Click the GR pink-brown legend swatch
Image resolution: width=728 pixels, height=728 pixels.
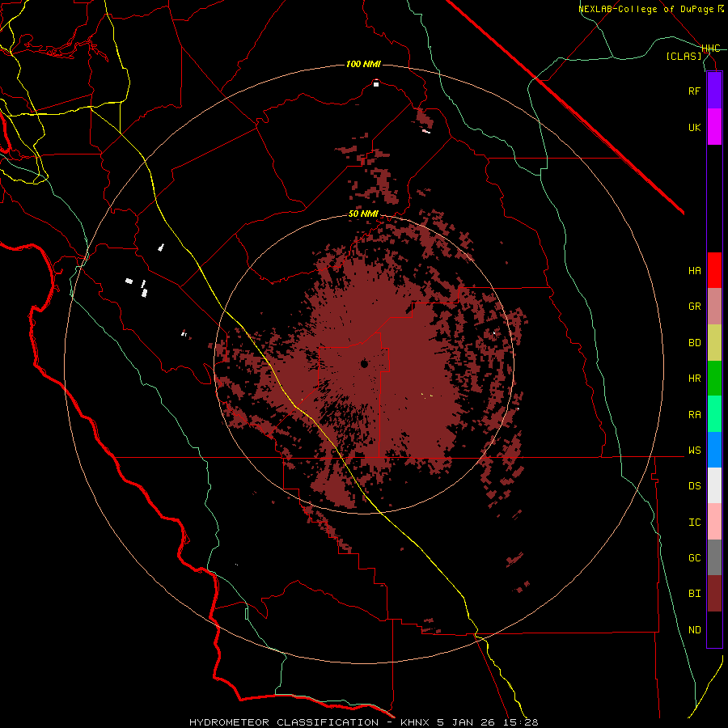tap(714, 307)
